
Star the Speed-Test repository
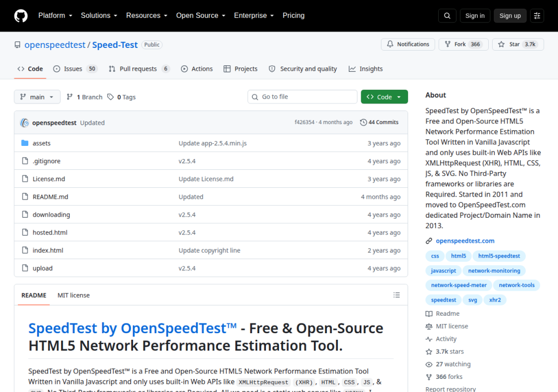pos(518,44)
